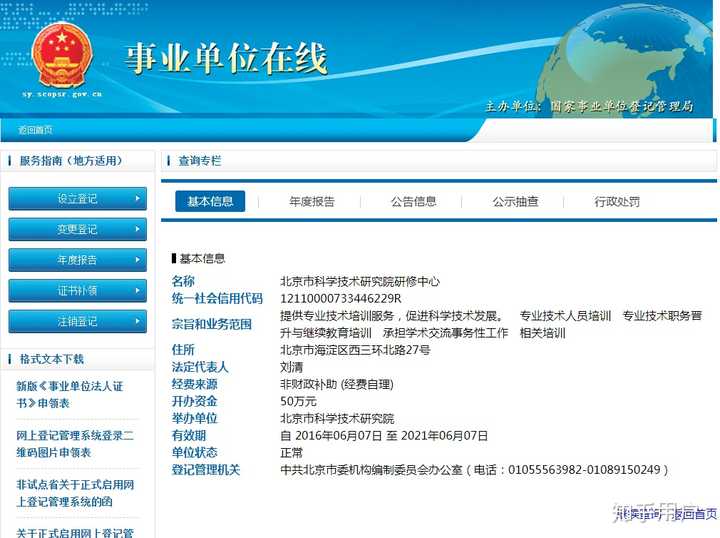Click the registration authority 中共北京市委机构编制委员会办公室
This screenshot has height=538, width=720.
[x=371, y=470]
